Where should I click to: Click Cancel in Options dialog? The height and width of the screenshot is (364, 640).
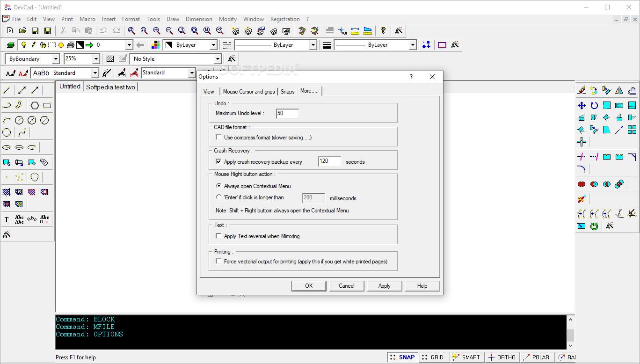[347, 286]
